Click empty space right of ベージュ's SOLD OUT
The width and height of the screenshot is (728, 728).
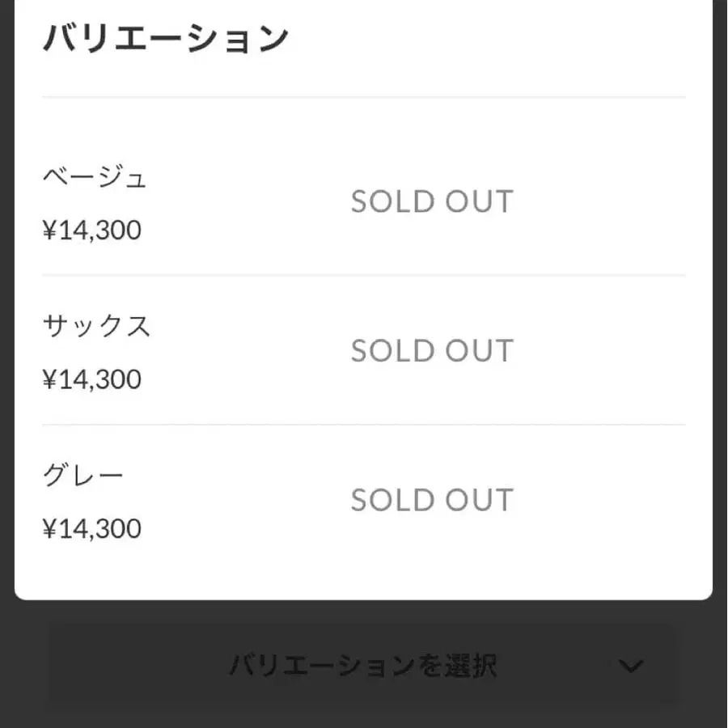point(607,201)
